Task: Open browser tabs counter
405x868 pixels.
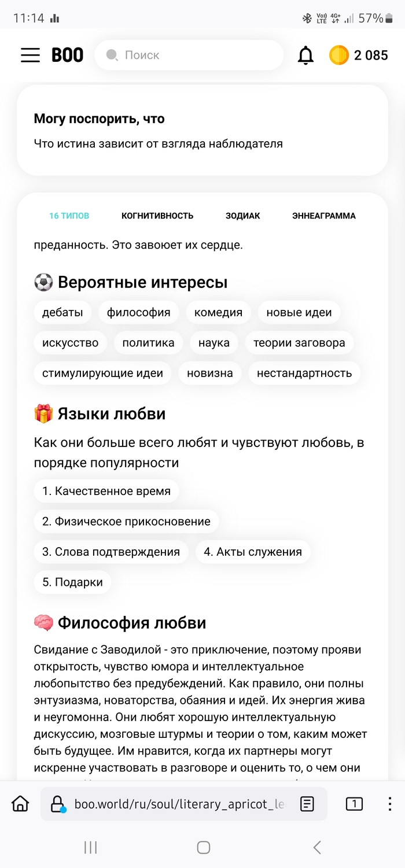Action: click(x=354, y=803)
